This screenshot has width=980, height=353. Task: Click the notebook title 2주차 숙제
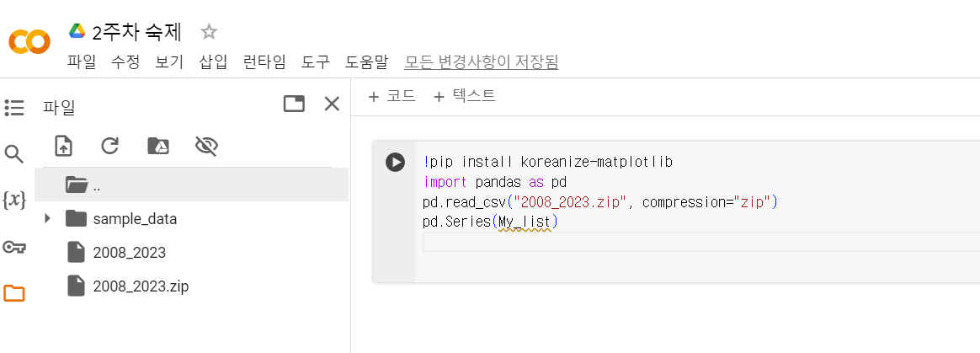[x=137, y=31]
